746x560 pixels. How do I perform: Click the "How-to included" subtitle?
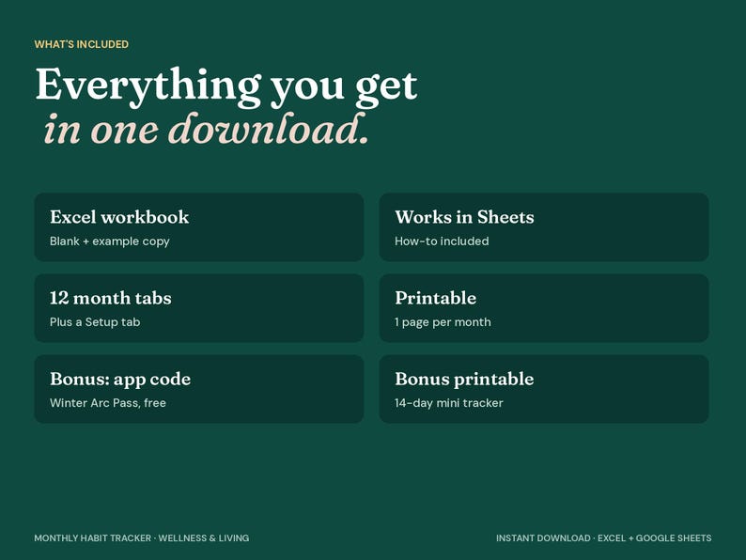click(442, 241)
